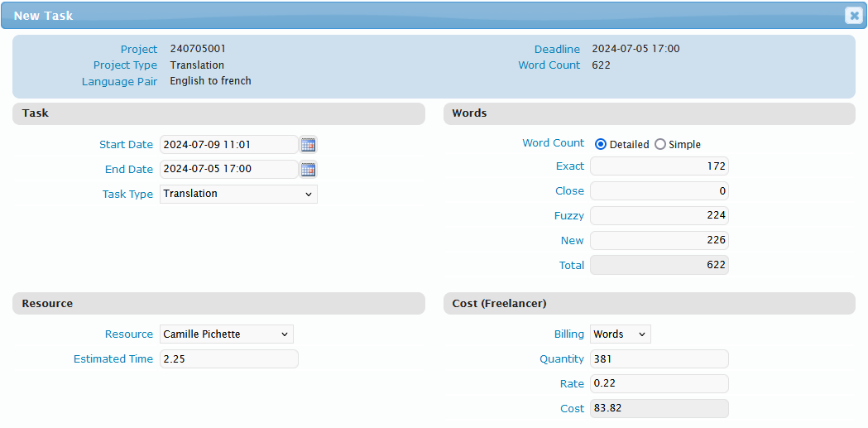The image size is (868, 428).
Task: Click the Rate input field
Action: click(x=659, y=384)
